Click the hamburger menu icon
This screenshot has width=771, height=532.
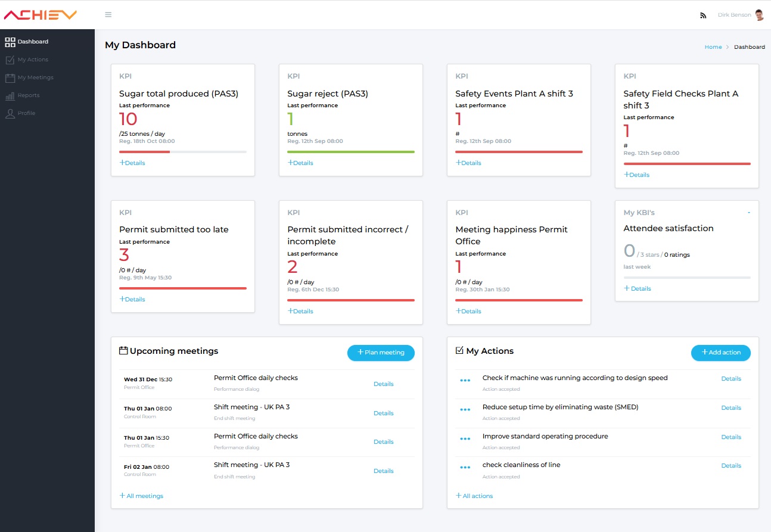pyautogui.click(x=108, y=15)
